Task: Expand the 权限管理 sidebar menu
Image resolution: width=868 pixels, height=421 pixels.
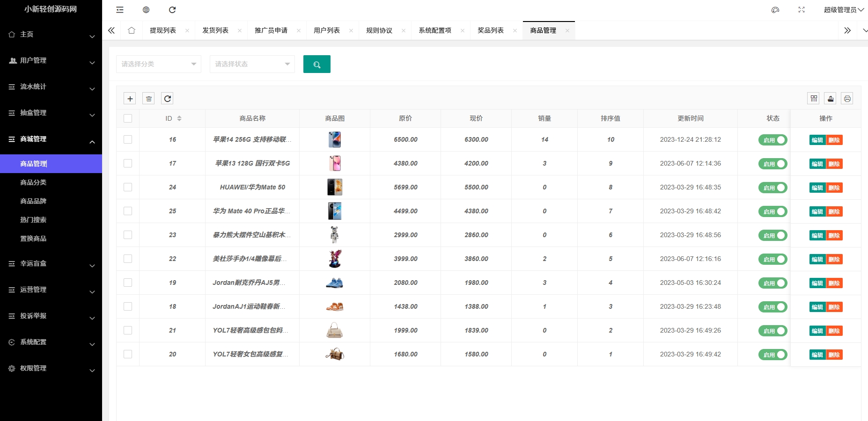Action: click(x=51, y=368)
